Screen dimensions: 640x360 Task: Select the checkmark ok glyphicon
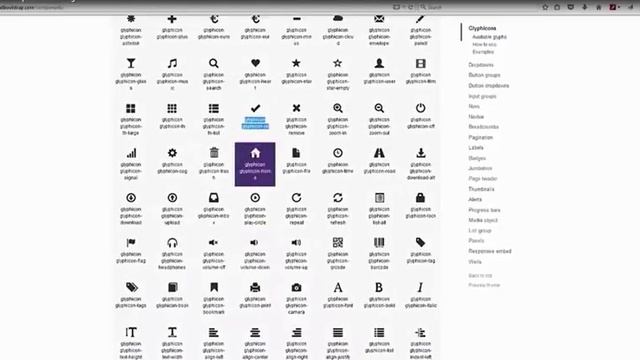[255, 108]
